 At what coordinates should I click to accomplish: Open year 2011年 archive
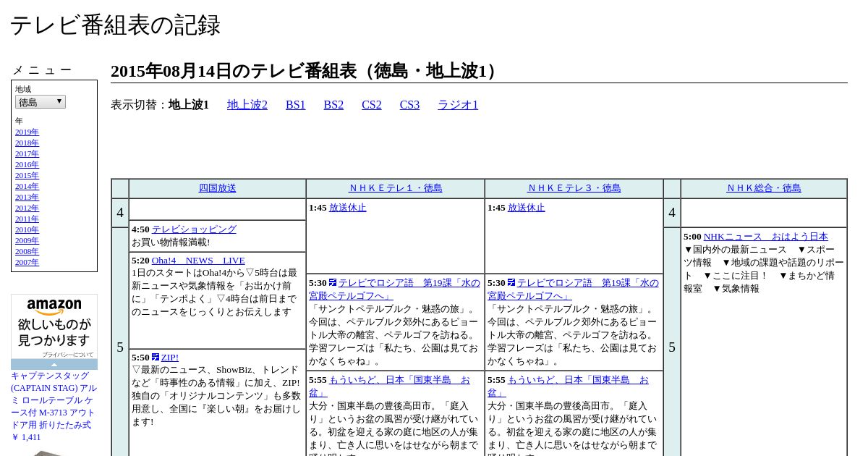[27, 219]
